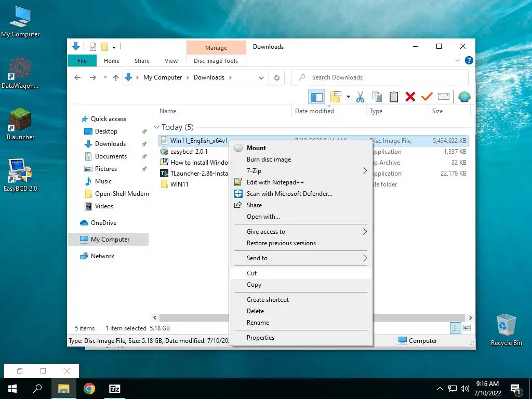Screen dimensions: 532x399
Task: Click the orange checkmark Properties icon
Action: coord(427,97)
